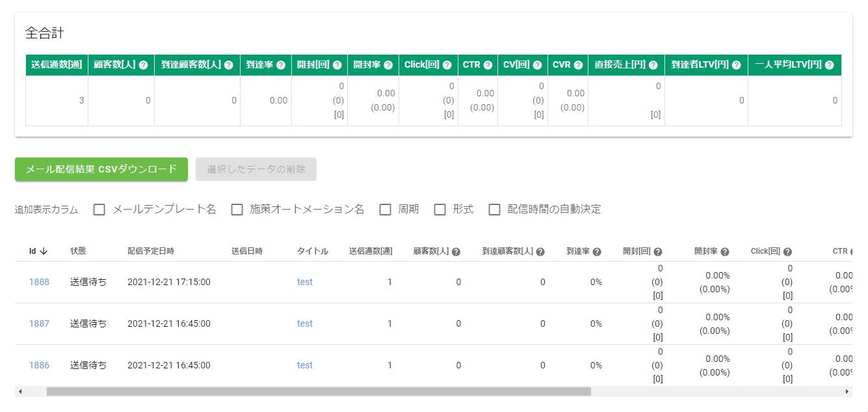Click help icon next to CTR in green header

click(x=488, y=65)
